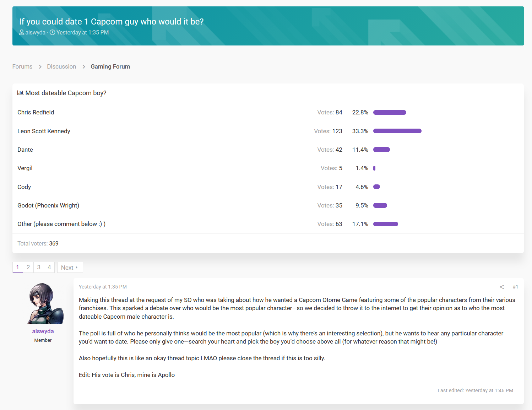Image resolution: width=532 pixels, height=410 pixels.
Task: Click the post number #1 permalink
Action: point(515,287)
